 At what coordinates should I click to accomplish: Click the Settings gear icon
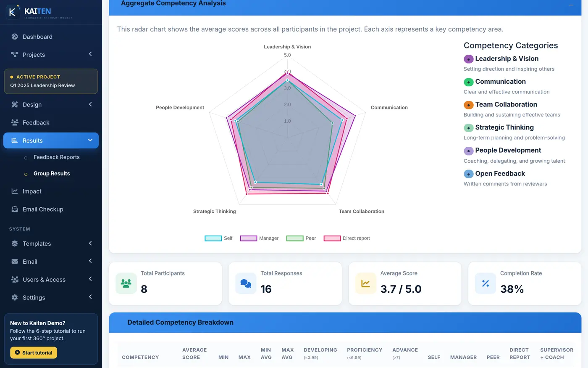[15, 297]
